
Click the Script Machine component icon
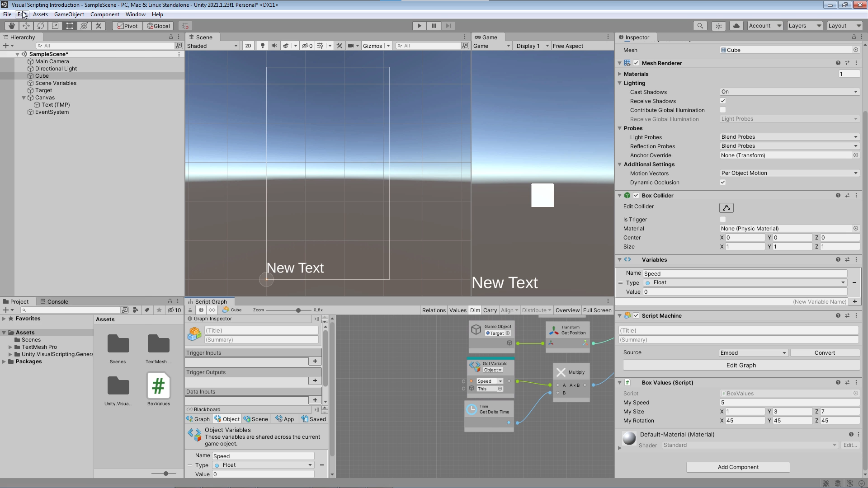click(628, 315)
